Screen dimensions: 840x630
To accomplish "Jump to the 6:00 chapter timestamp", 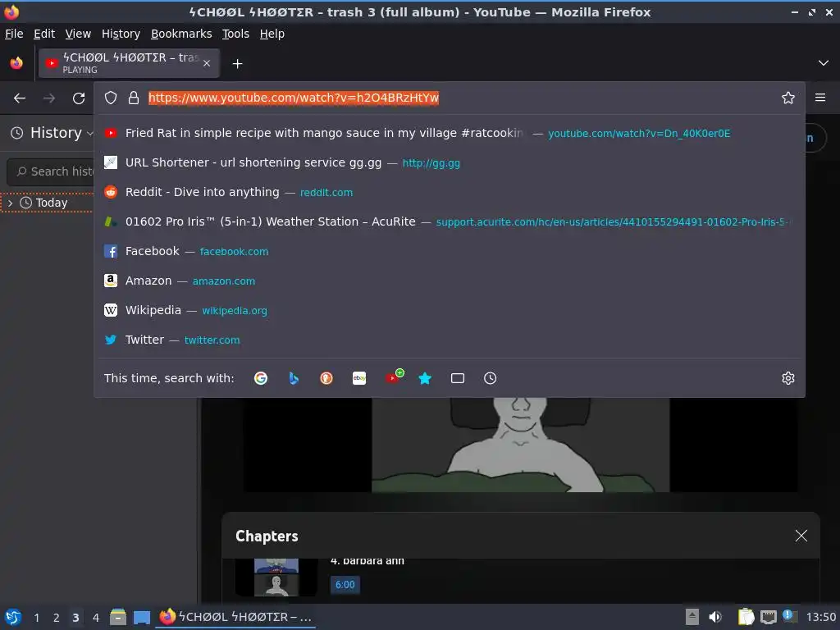I will point(345,584).
